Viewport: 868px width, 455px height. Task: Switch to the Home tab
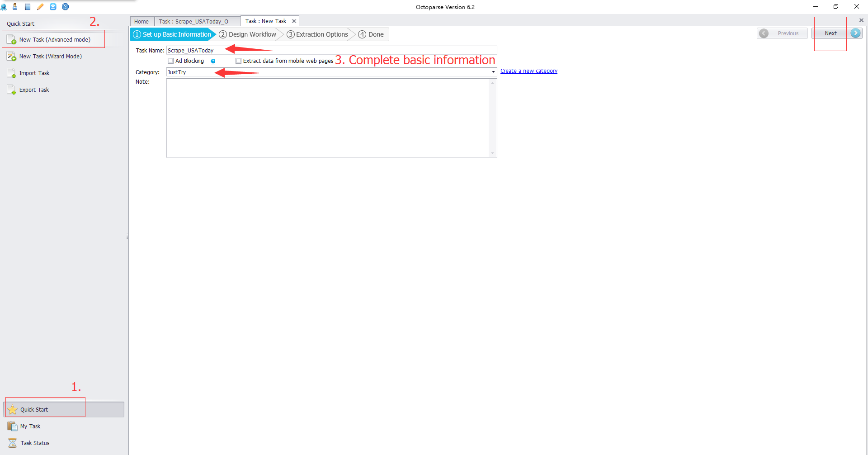point(142,21)
